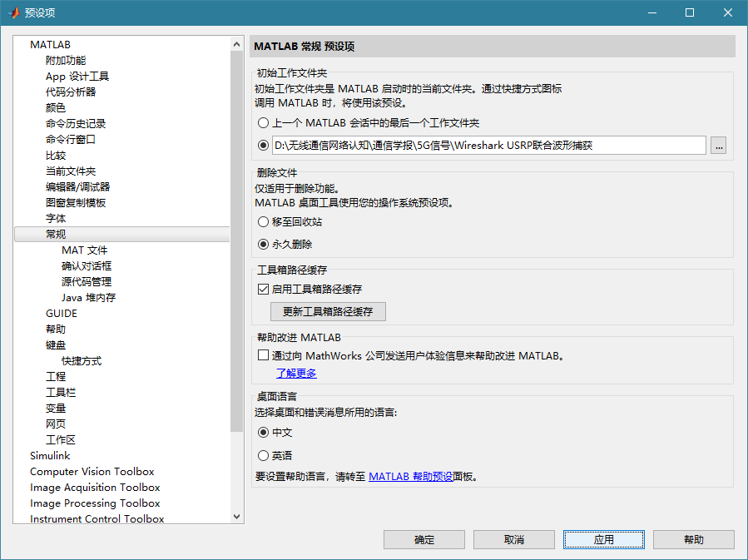The image size is (748, 560).
Task: Open 键盘 preferences
Action: point(56,344)
